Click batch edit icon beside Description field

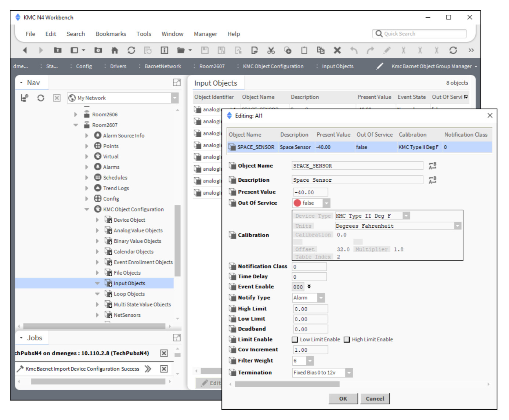433,180
